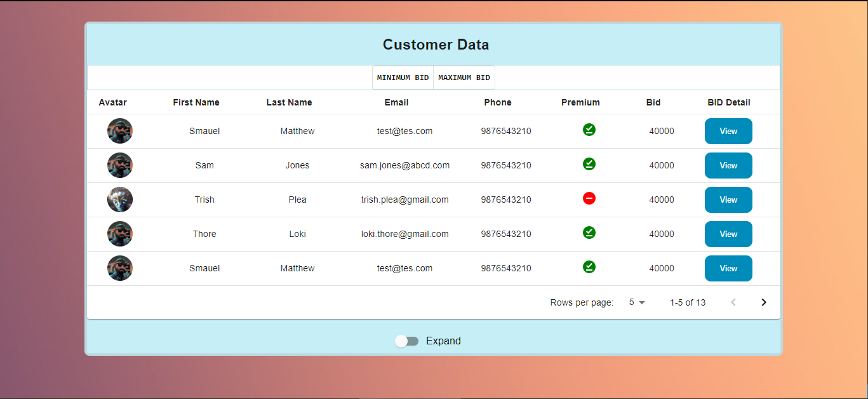The height and width of the screenshot is (399, 868).
Task: Click the View button for Sam Jones
Action: click(x=728, y=165)
